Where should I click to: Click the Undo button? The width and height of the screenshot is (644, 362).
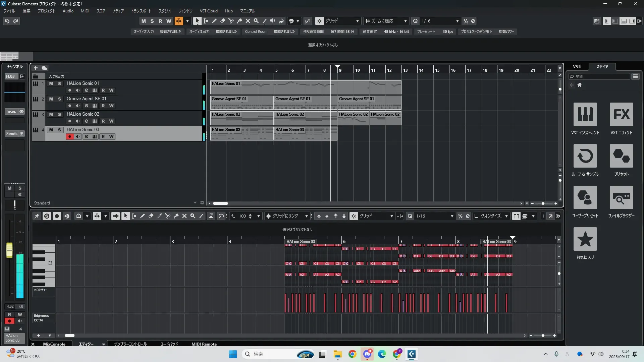click(7, 21)
